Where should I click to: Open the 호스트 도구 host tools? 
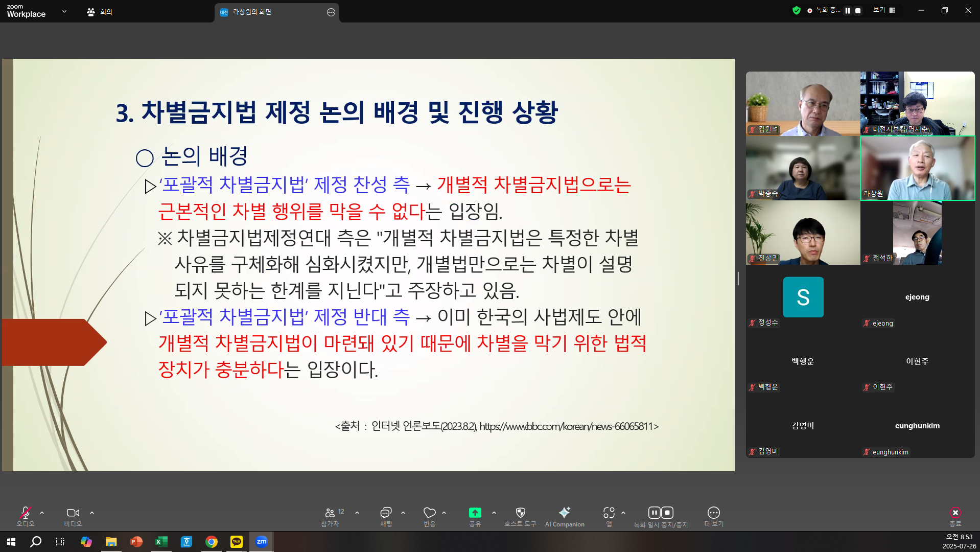pos(519,513)
